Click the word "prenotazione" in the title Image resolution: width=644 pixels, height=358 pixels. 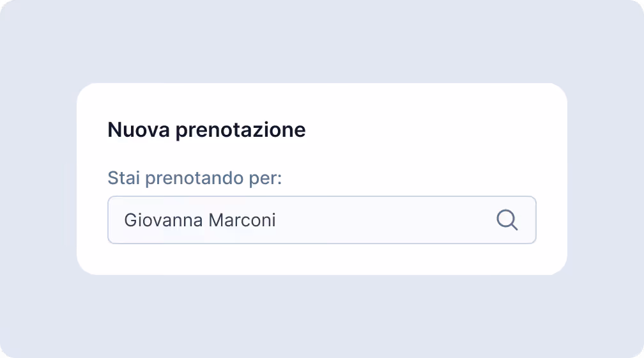click(x=240, y=130)
